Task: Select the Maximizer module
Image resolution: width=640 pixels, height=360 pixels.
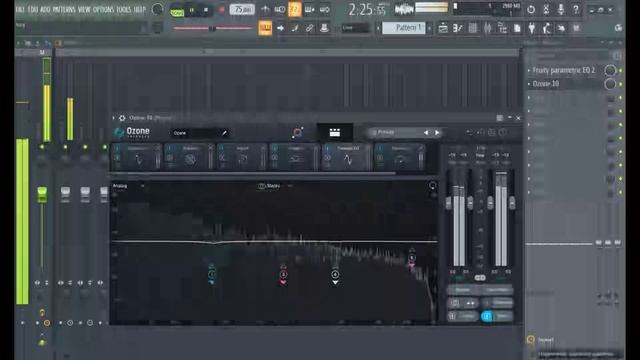Action: [400, 157]
